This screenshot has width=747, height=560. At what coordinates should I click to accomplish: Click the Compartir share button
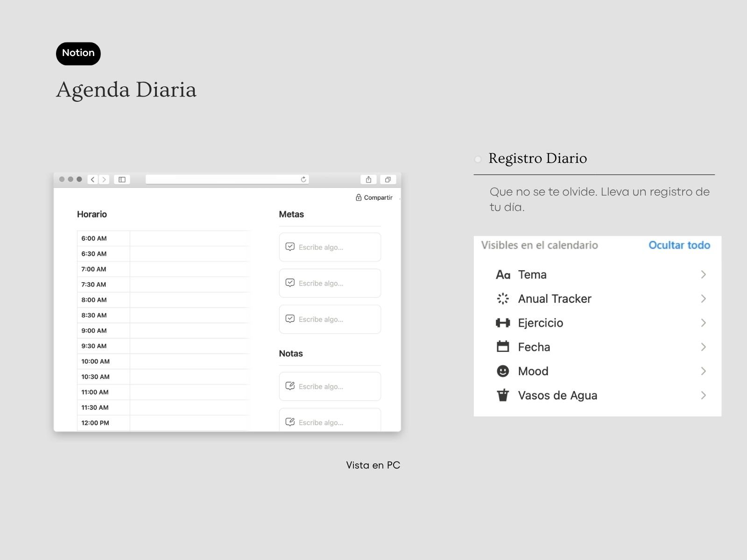(374, 198)
